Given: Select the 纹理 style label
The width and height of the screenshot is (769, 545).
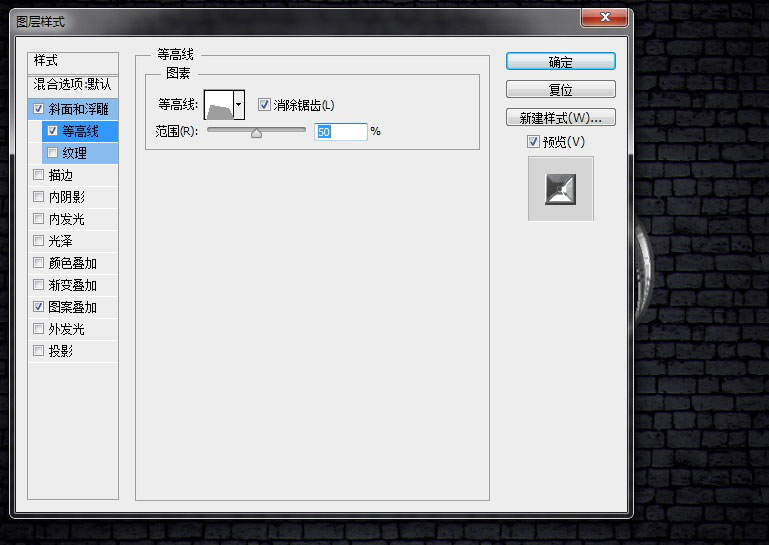Looking at the screenshot, I should click(75, 153).
